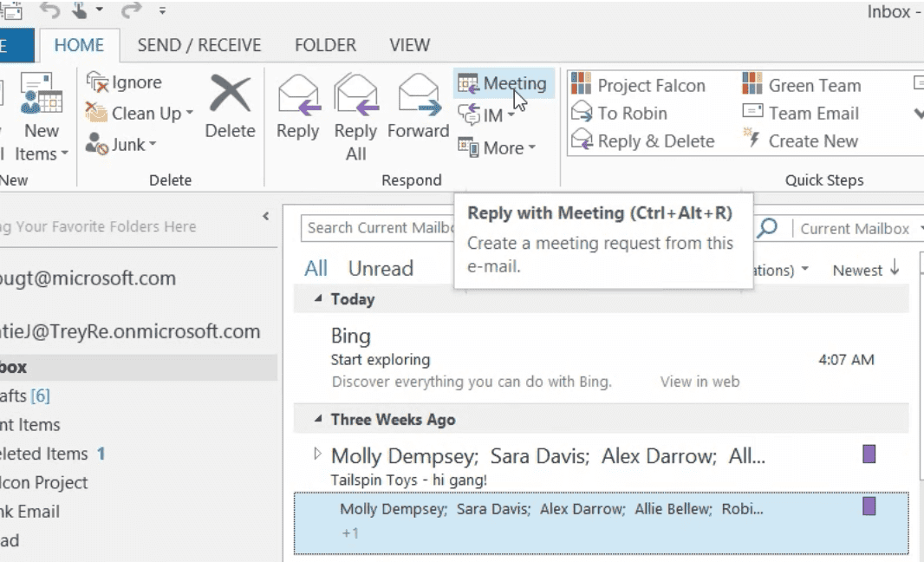Click the Reply All icon
Viewport: 924px width, 562px height.
(x=355, y=95)
